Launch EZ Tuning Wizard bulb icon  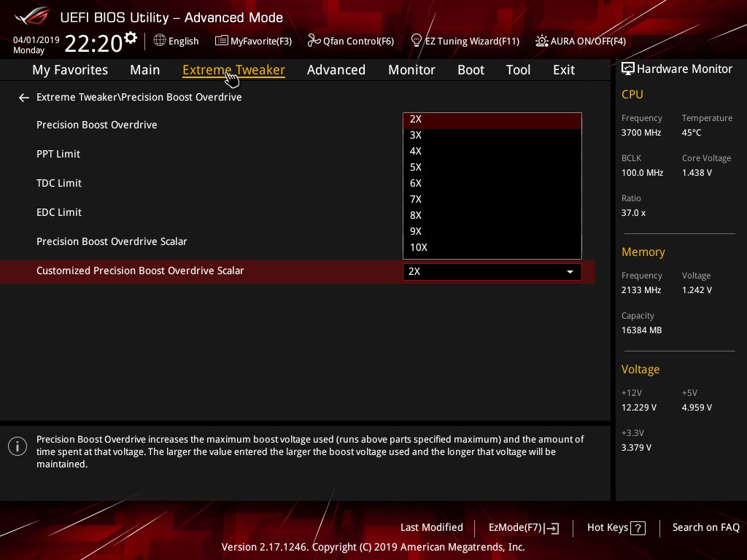(416, 41)
